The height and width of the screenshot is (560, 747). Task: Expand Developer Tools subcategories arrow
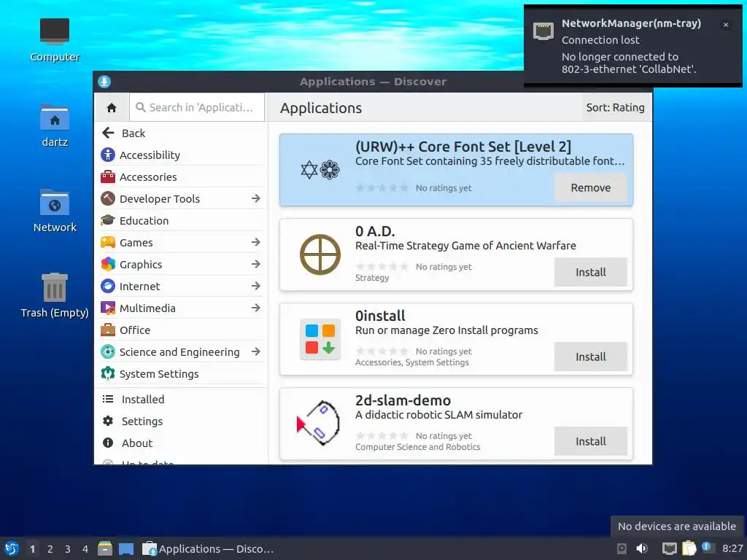pyautogui.click(x=256, y=198)
